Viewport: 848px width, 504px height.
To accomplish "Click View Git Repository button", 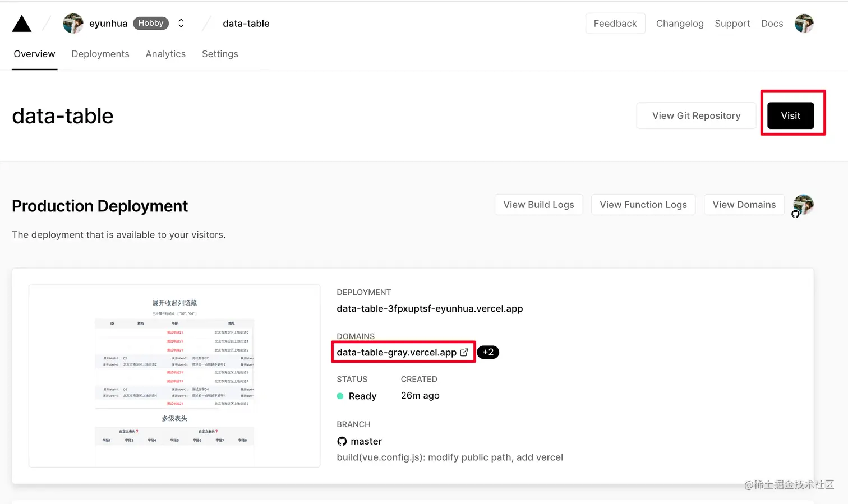I will (x=696, y=115).
